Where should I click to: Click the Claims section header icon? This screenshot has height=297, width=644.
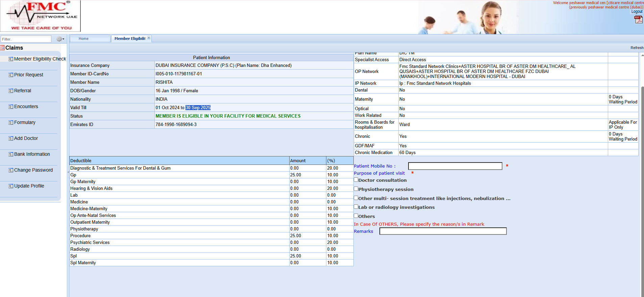tap(3, 48)
